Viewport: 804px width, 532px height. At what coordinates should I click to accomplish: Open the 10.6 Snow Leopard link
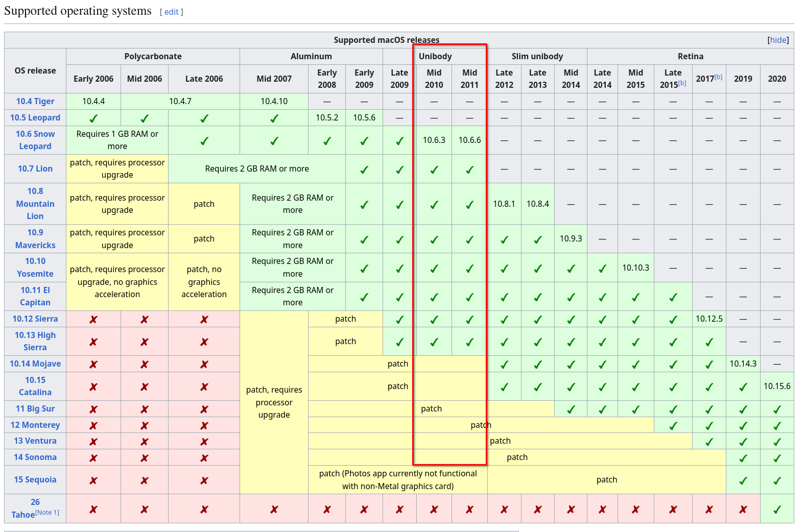[35, 140]
